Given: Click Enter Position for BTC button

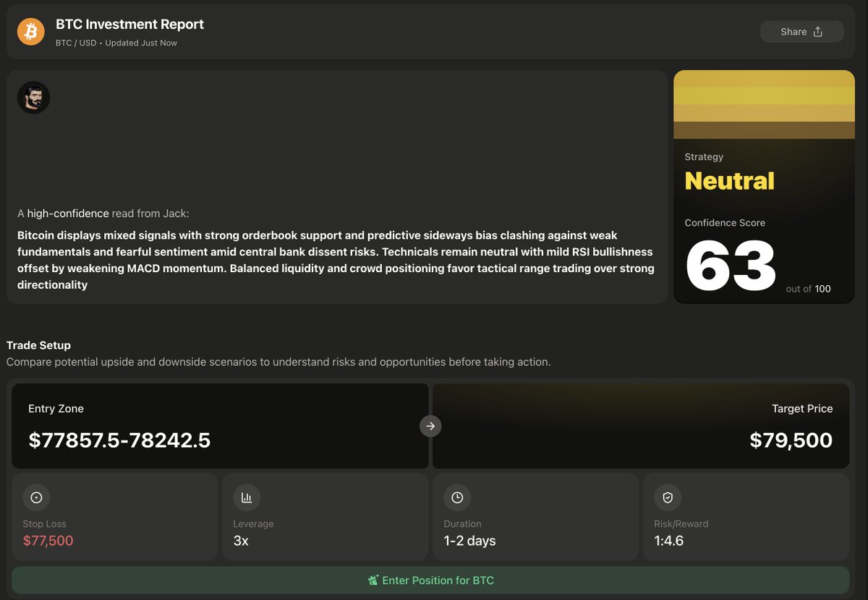Looking at the screenshot, I should coord(430,580).
